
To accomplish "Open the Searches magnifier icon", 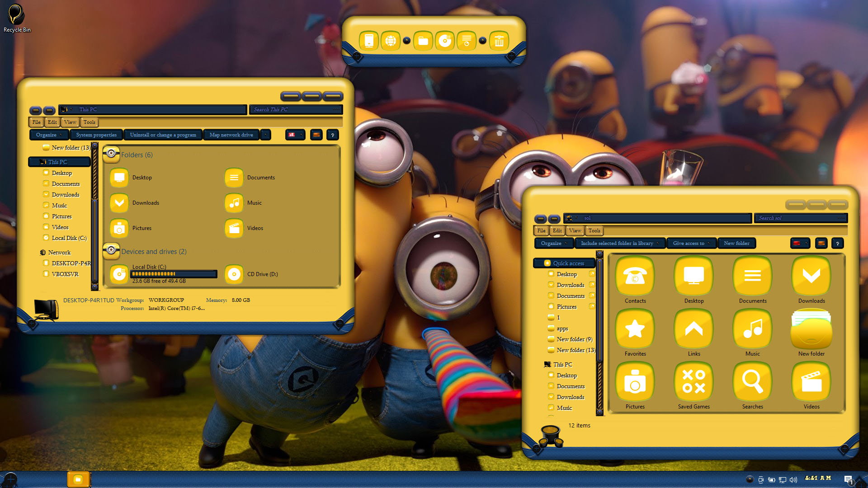I will coord(752,382).
